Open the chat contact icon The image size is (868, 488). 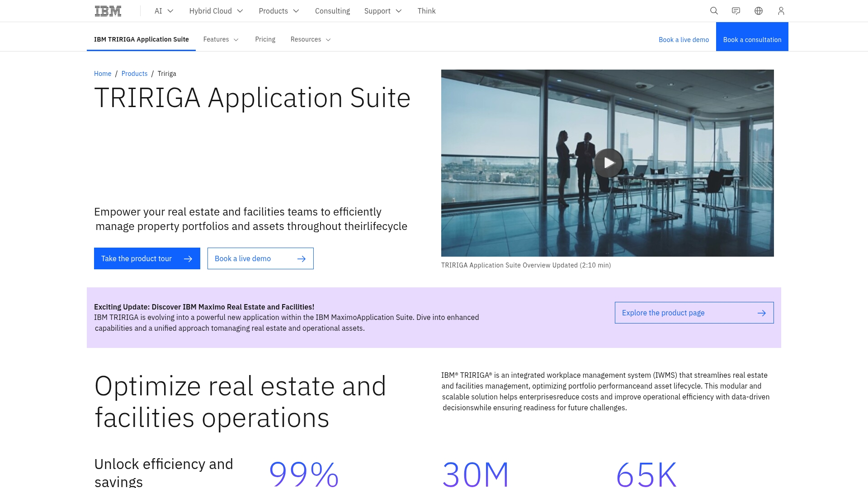736,11
